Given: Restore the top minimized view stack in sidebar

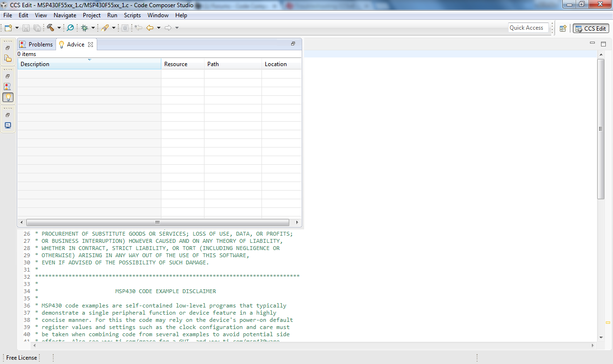Looking at the screenshot, I should pyautogui.click(x=8, y=48).
